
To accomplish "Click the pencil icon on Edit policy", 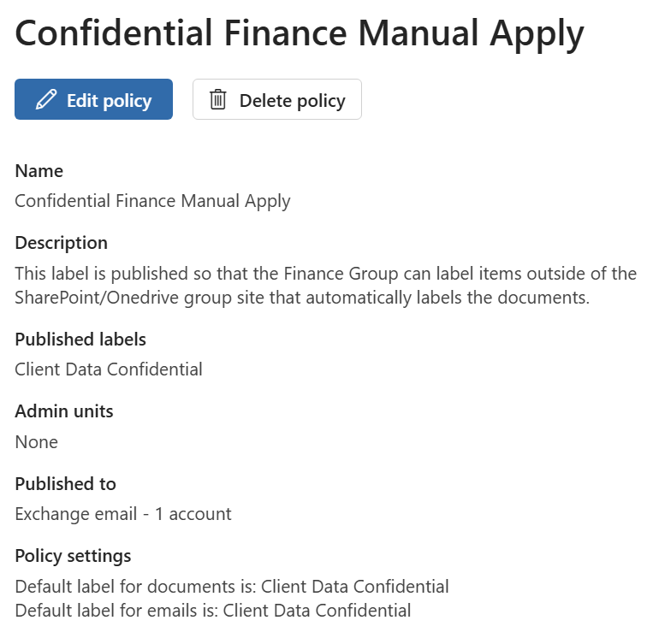I will click(46, 100).
